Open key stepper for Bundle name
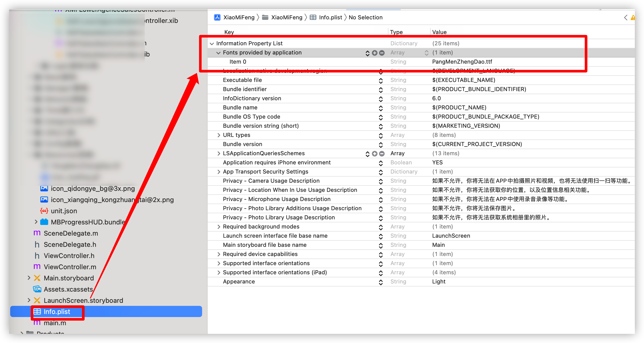Viewport: 644px width, 343px height. [381, 108]
